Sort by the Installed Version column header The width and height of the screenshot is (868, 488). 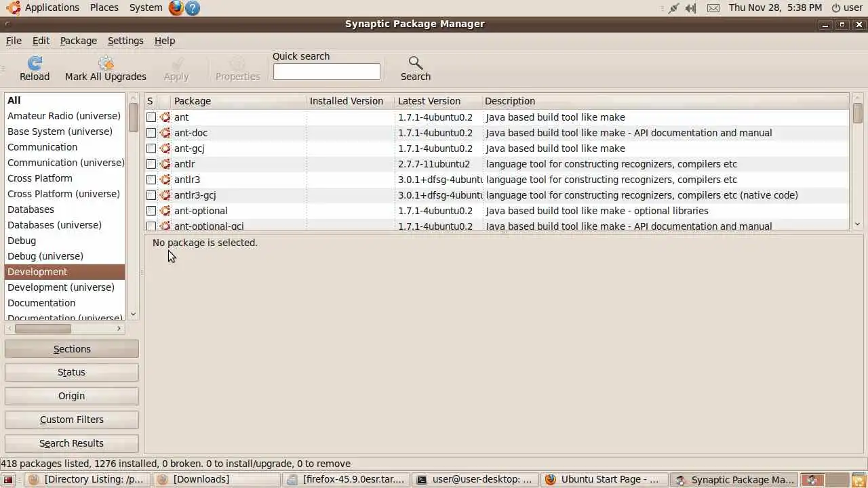350,101
